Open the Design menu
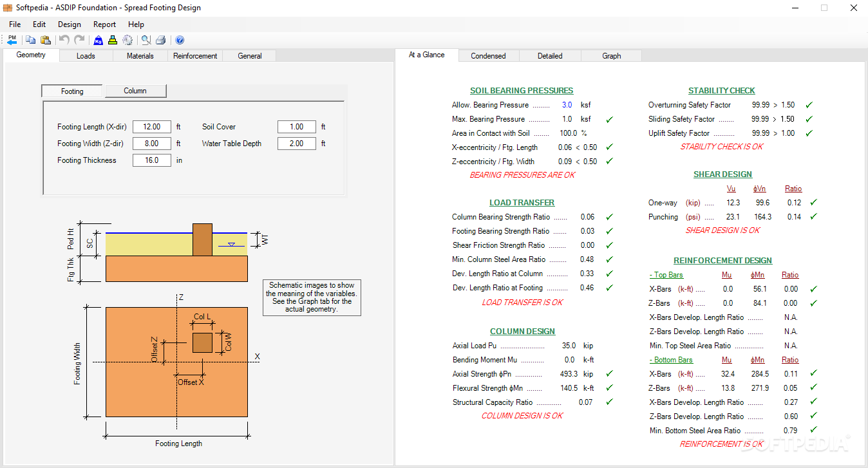Image resolution: width=868 pixels, height=468 pixels. [x=70, y=24]
